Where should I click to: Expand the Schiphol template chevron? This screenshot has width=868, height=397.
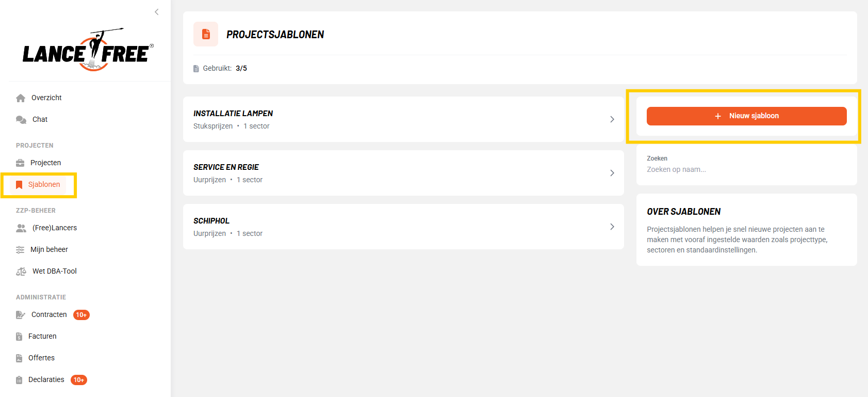(612, 227)
